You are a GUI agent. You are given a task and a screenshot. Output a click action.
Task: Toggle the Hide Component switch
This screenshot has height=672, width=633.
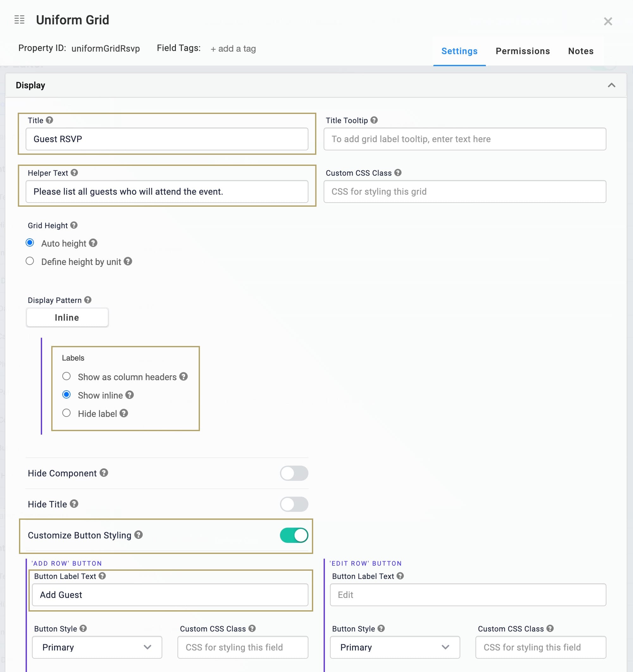[294, 473]
